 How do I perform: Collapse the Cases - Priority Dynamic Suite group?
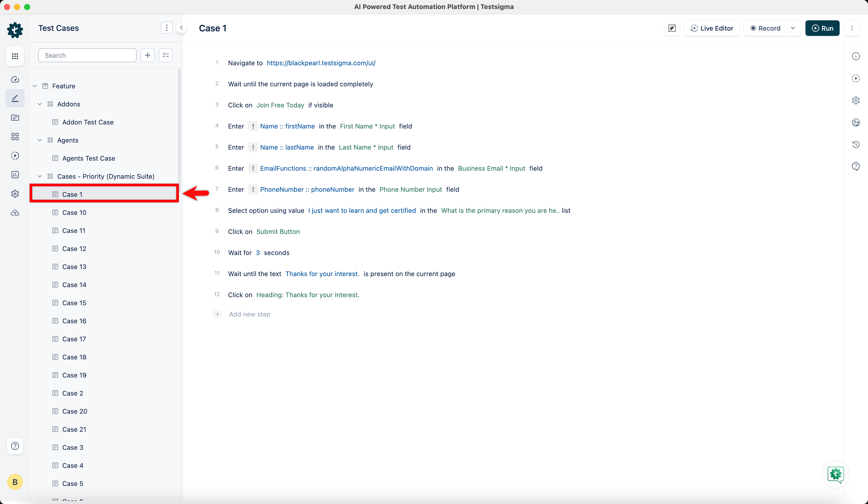coord(40,176)
